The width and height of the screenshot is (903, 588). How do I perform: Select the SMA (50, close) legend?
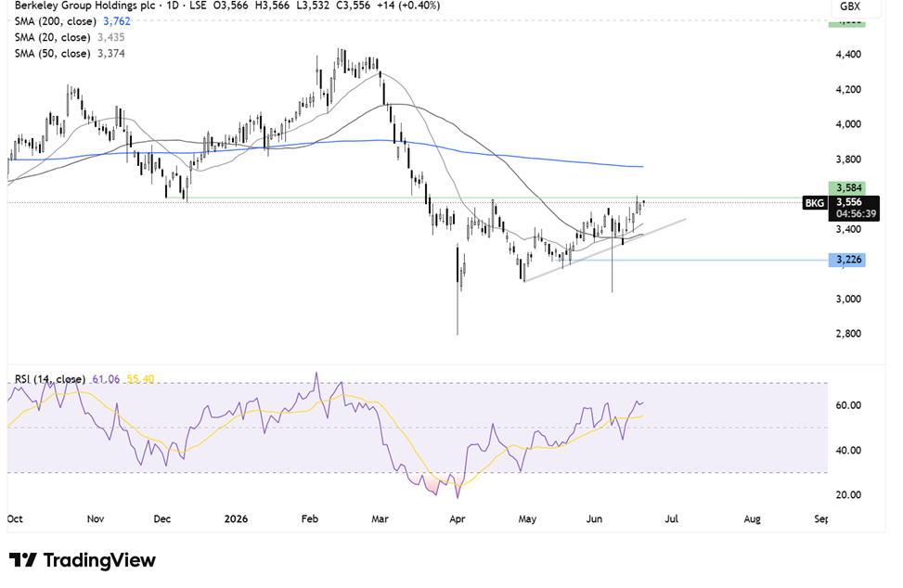tap(52, 54)
